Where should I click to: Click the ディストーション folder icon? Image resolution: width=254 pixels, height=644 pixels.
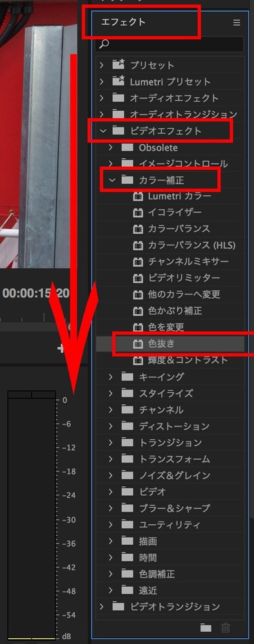tap(128, 426)
